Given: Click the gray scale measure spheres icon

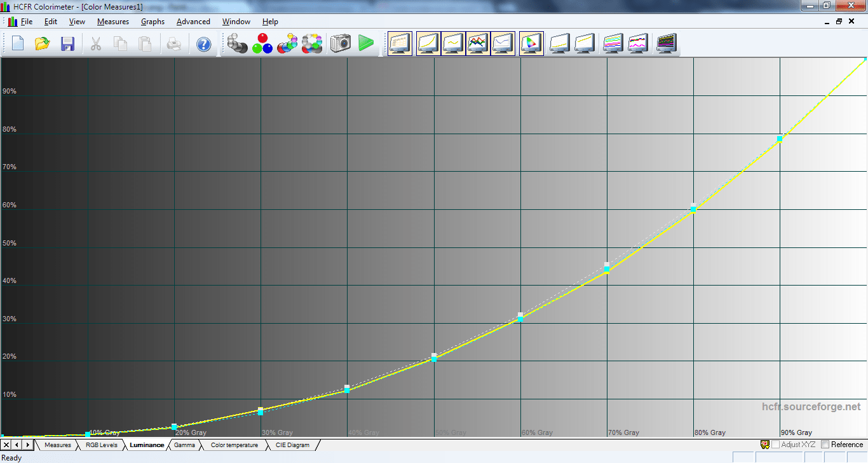Looking at the screenshot, I should pos(238,44).
